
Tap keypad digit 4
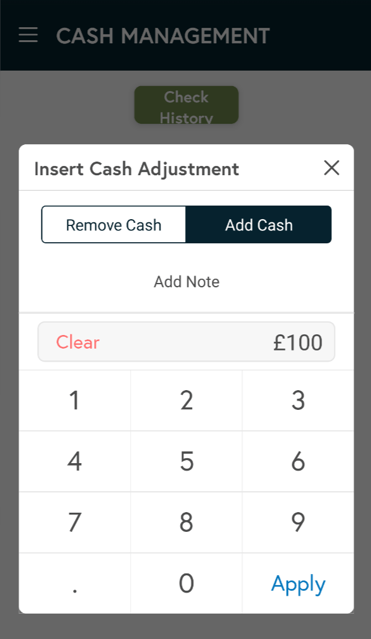75,461
